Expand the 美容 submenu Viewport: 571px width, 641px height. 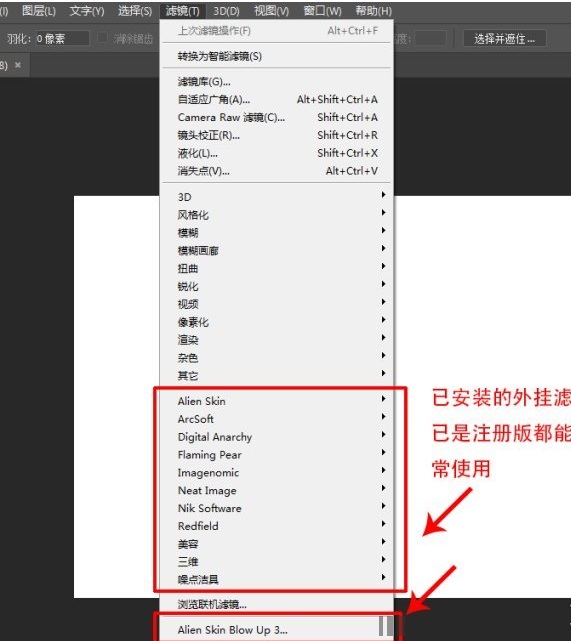pos(277,544)
